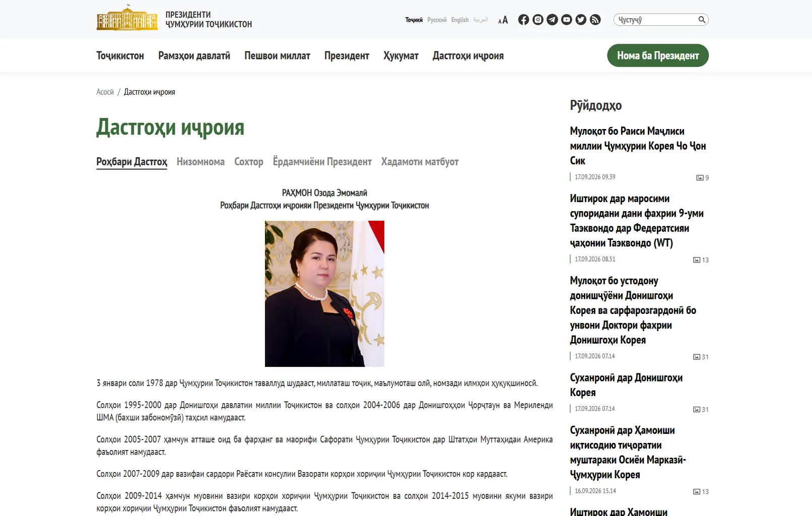This screenshot has width=812, height=516.
Task: Click the name РАҲМОН Озода Эмомалӣ
Action: (324, 193)
